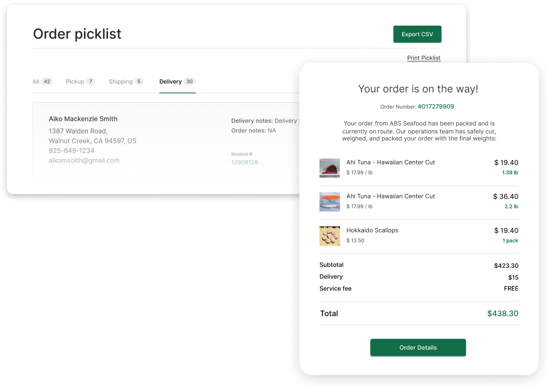Click the Export CSV button
The image size is (553, 392).
417,34
